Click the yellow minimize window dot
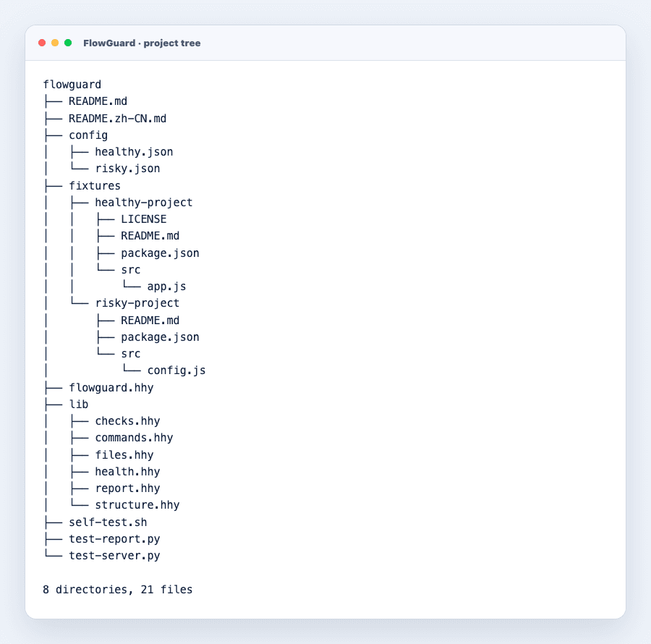This screenshot has height=644, width=651. 55,43
